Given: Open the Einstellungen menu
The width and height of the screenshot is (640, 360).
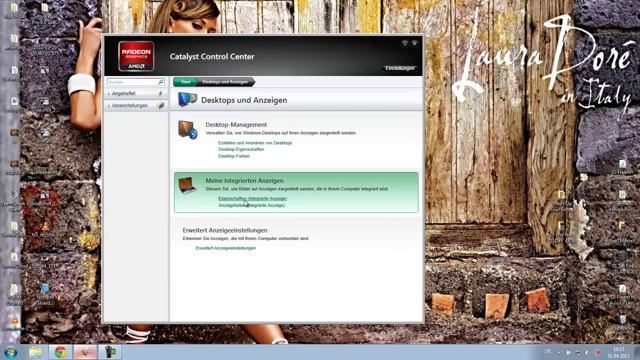Looking at the screenshot, I should click(x=400, y=68).
